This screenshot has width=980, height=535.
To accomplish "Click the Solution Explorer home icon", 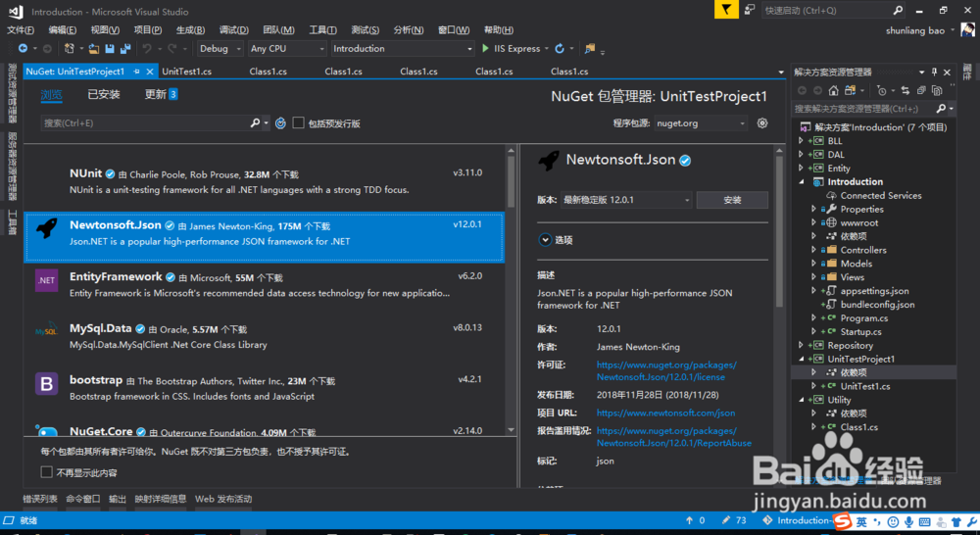I will point(833,90).
